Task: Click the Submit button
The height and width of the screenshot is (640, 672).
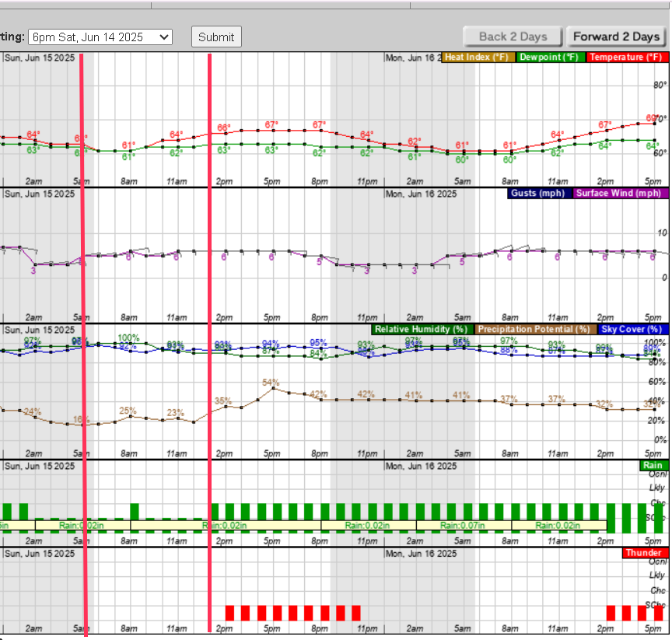Action: click(216, 37)
